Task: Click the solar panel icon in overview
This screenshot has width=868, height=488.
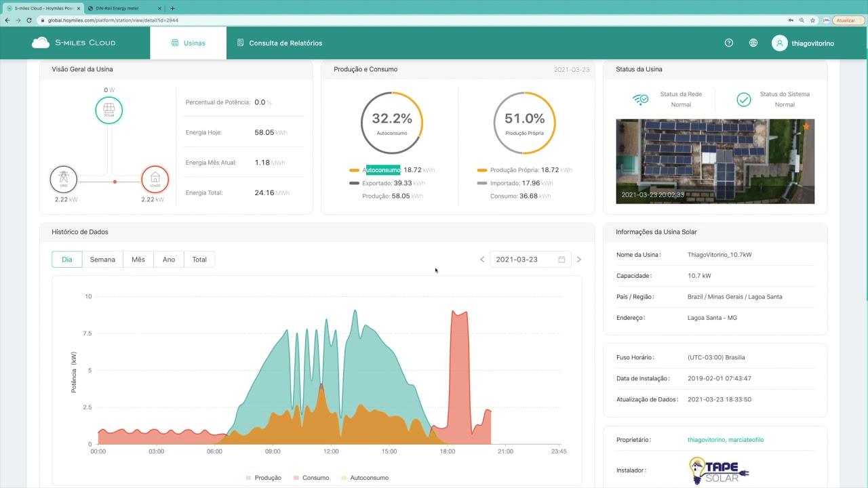Action: pyautogui.click(x=109, y=110)
